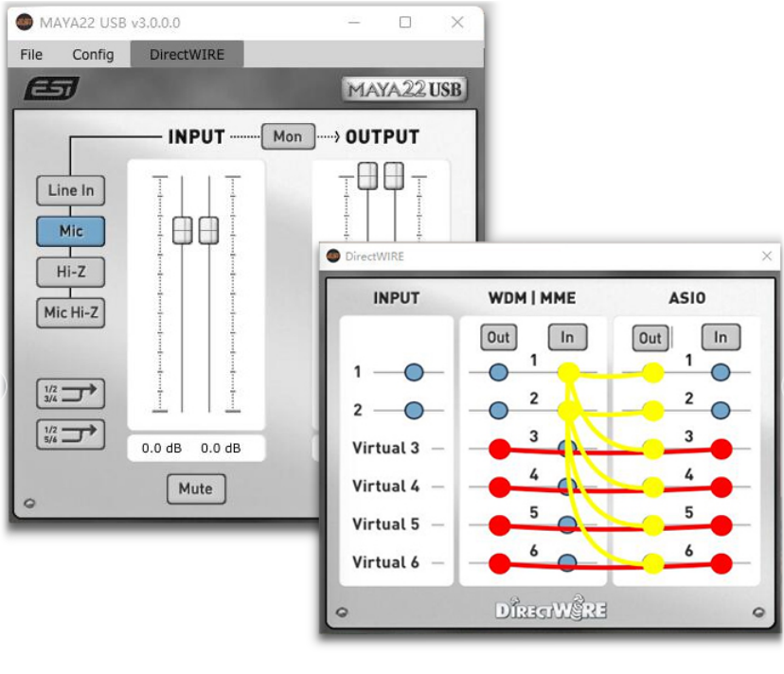Click INPUT channel 2 node
This screenshot has width=784, height=674.
pyautogui.click(x=414, y=411)
